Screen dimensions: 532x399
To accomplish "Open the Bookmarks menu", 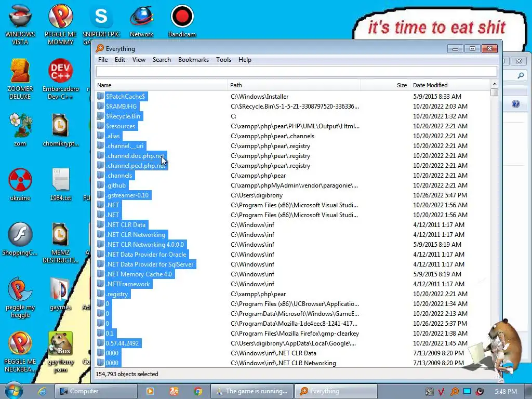I will point(193,60).
